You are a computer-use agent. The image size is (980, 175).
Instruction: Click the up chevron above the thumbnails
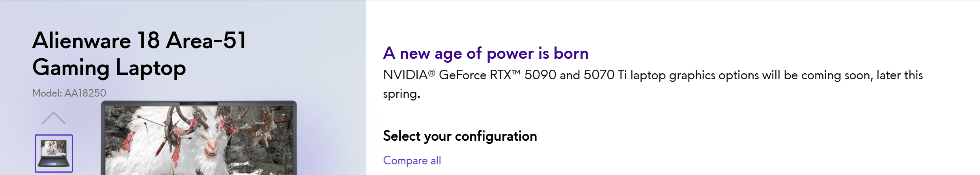pyautogui.click(x=54, y=118)
